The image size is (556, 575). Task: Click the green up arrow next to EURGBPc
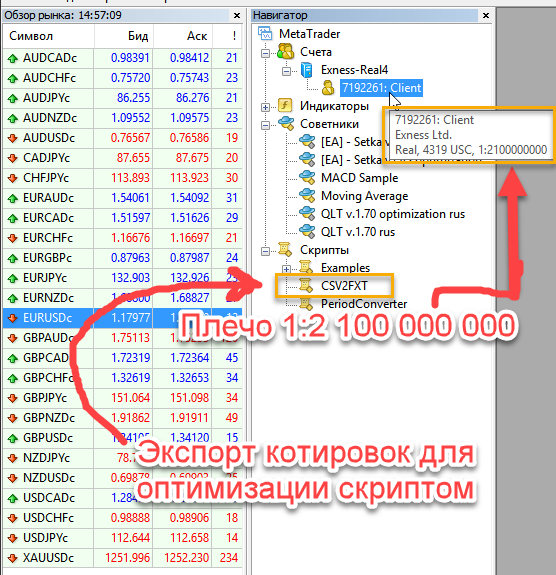13,258
